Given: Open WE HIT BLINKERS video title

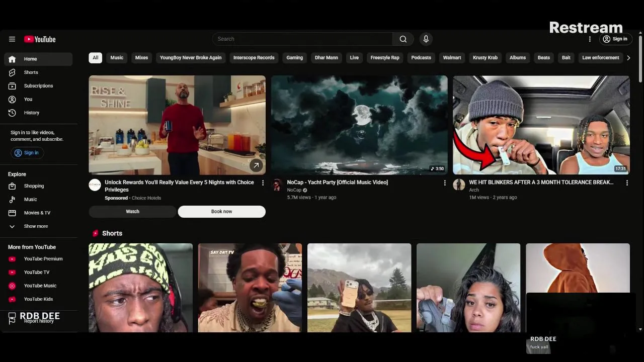Looking at the screenshot, I should pyautogui.click(x=541, y=183).
